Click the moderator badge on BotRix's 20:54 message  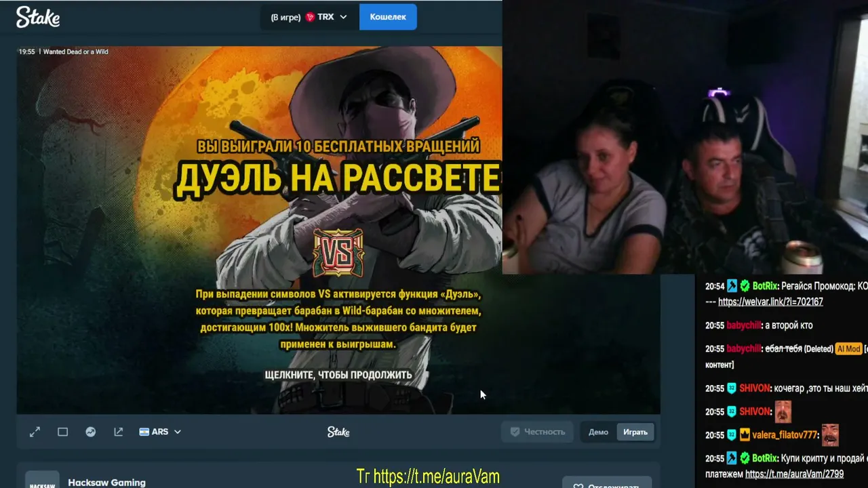(x=732, y=287)
